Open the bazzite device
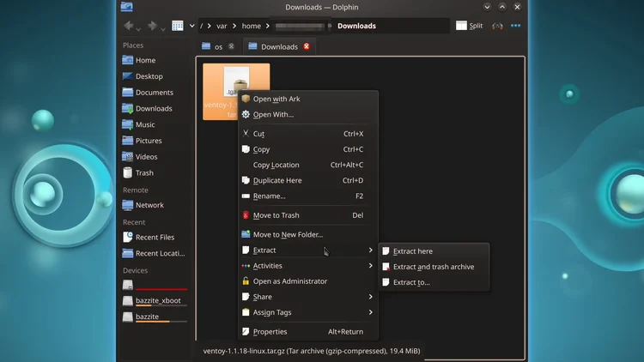This screenshot has width=644, height=362. point(155,317)
